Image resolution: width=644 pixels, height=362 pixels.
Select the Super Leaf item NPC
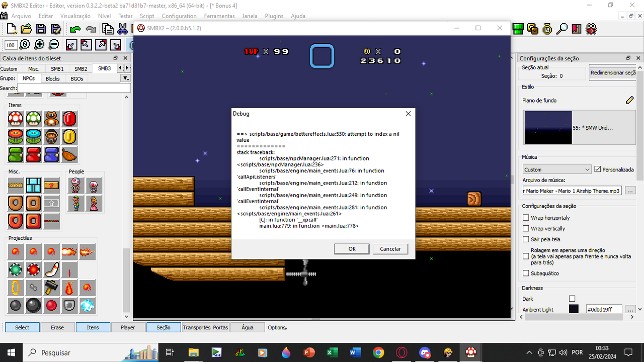69,155
